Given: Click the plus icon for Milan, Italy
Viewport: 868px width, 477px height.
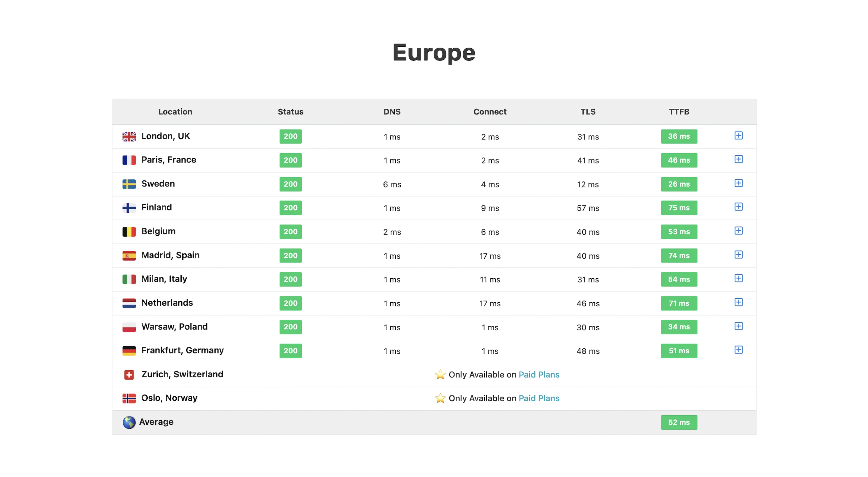Looking at the screenshot, I should [738, 278].
